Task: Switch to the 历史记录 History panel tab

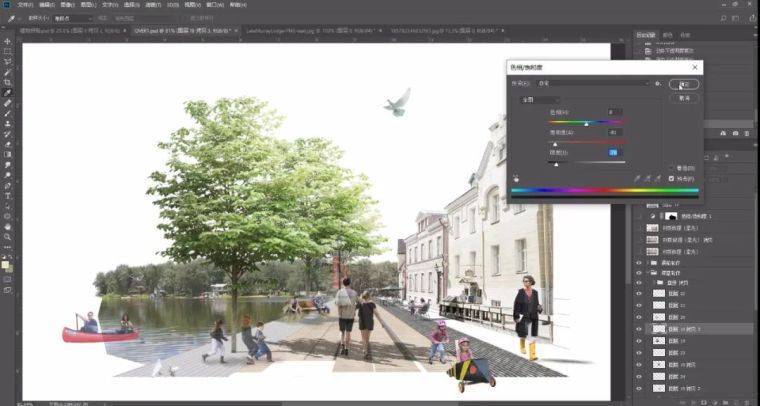Action: [x=646, y=35]
